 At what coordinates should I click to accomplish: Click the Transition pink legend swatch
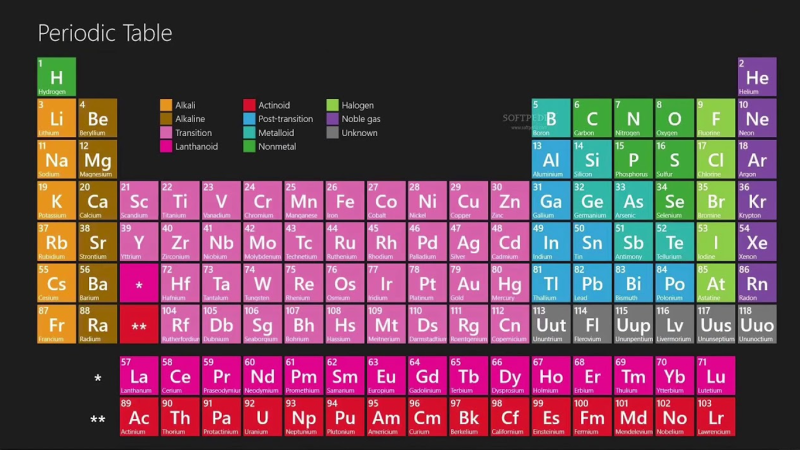166,133
